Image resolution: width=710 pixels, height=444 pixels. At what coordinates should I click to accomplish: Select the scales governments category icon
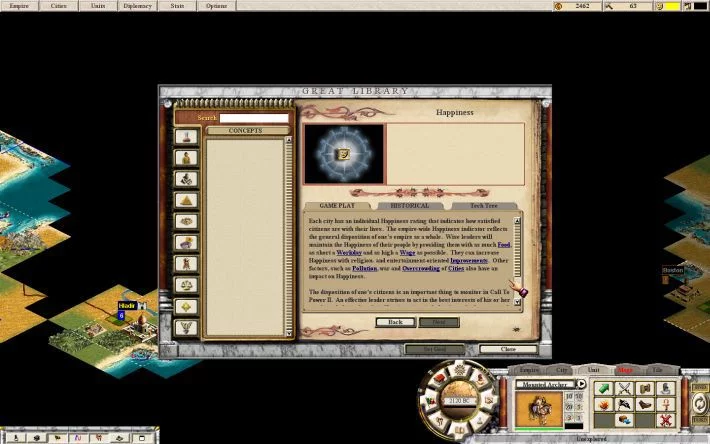pyautogui.click(x=186, y=285)
